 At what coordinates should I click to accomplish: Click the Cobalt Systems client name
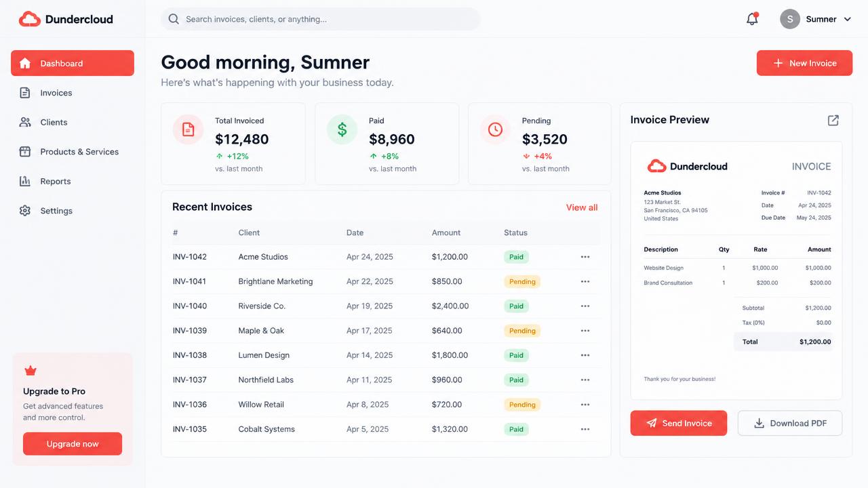267,429
